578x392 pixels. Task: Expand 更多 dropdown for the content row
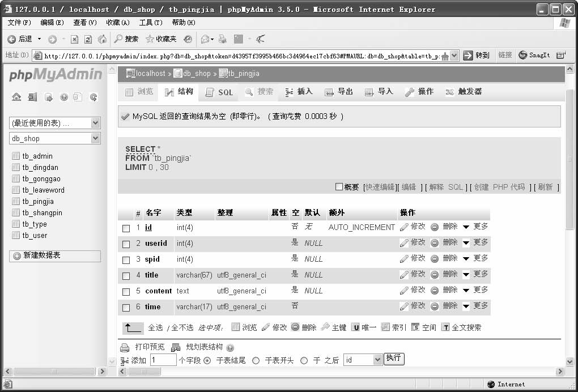click(x=475, y=290)
